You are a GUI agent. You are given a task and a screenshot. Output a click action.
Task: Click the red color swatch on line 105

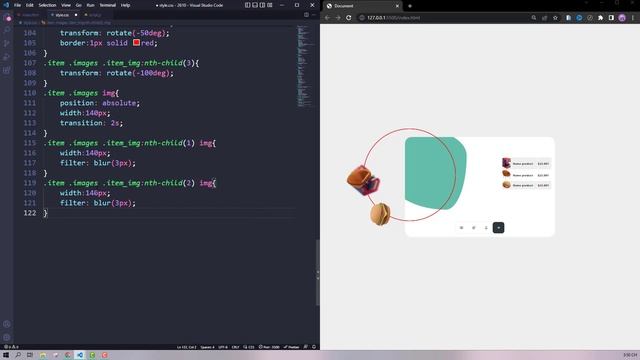tap(136, 42)
